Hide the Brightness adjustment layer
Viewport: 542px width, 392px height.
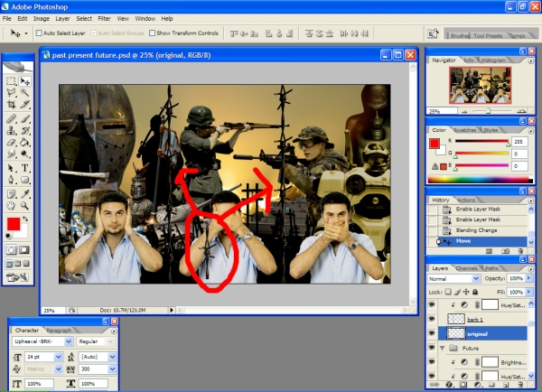432,362
